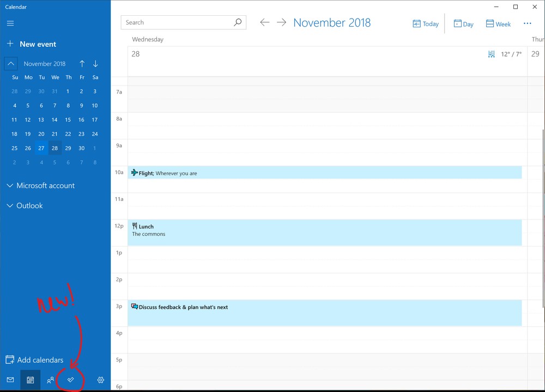
Task: Open Settings gear in sidebar
Action: click(x=100, y=380)
